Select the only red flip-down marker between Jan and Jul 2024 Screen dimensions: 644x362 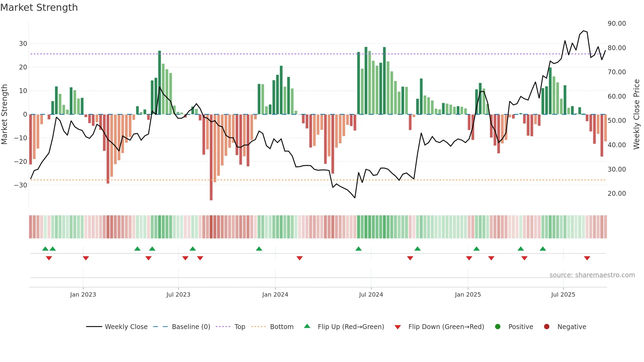(x=299, y=258)
